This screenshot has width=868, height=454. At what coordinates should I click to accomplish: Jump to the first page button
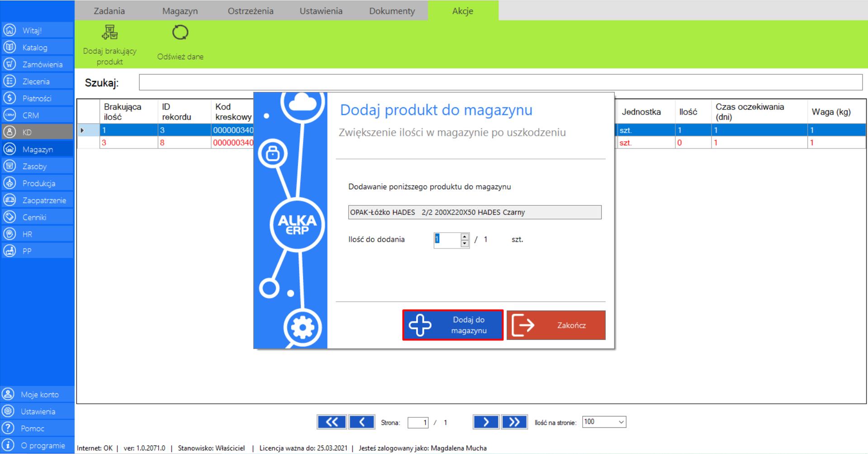click(332, 422)
